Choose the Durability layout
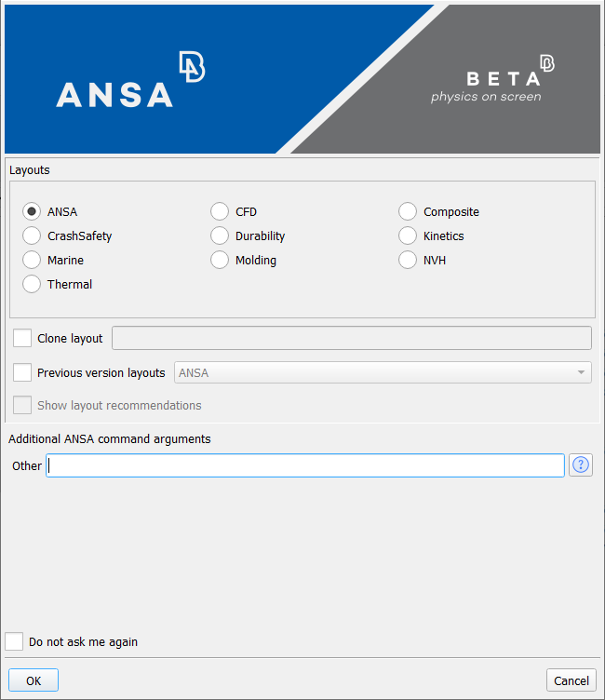 pos(220,236)
